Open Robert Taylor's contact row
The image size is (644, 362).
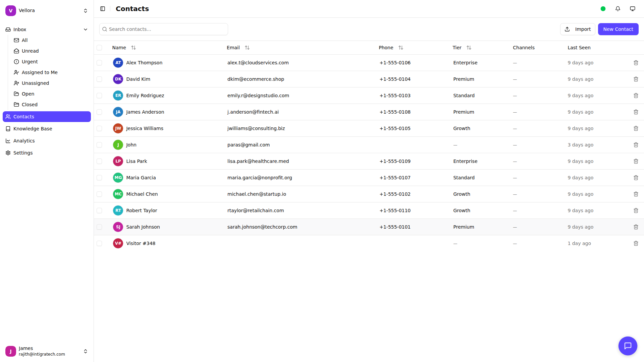click(369, 210)
